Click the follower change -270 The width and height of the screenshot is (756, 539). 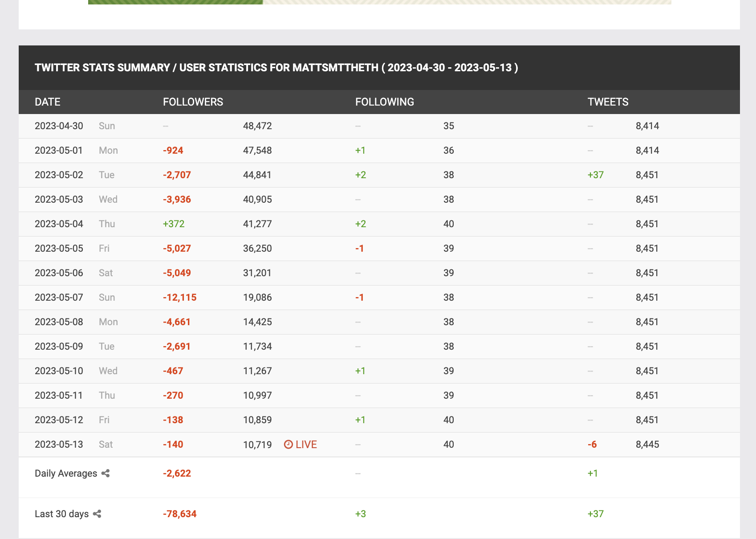coord(173,396)
